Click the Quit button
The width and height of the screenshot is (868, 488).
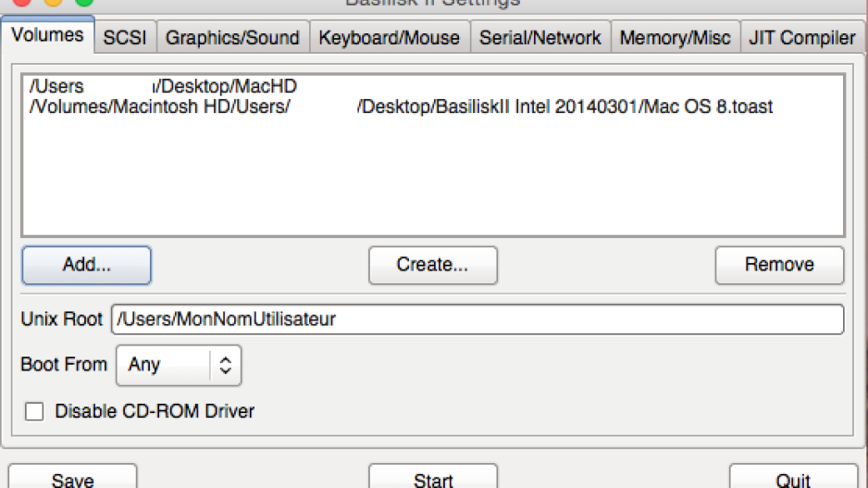793,478
